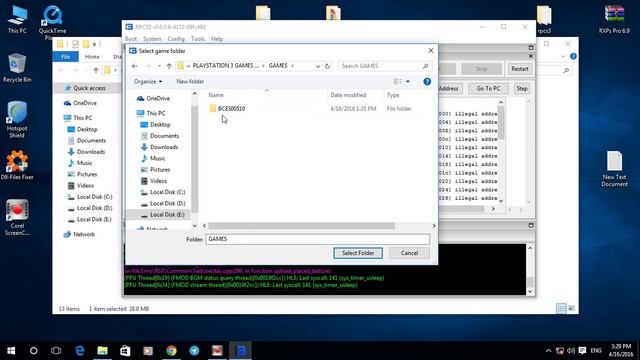
Task: Click the back arrow in dialog
Action: click(x=135, y=66)
